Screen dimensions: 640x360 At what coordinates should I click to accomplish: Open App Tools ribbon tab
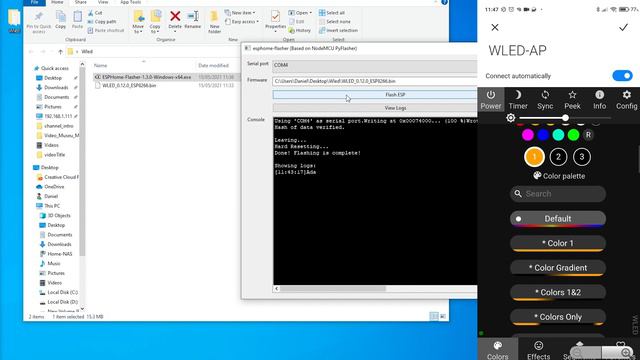coord(131,2)
